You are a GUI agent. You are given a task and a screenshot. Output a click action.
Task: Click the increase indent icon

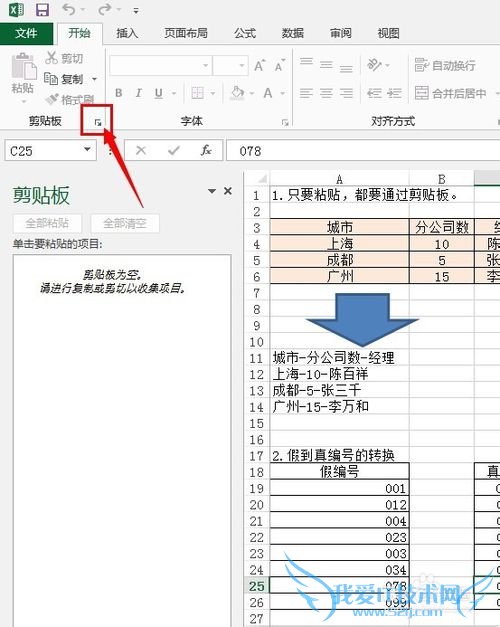pyautogui.click(x=394, y=93)
